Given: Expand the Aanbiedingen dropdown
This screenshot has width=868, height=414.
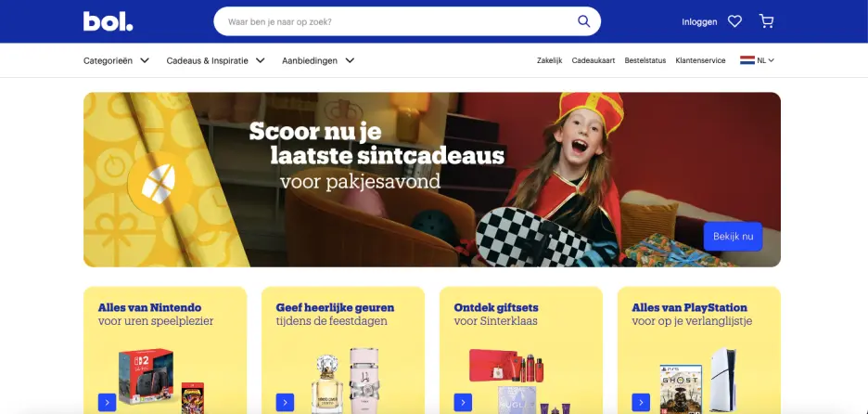Looking at the screenshot, I should click(318, 61).
